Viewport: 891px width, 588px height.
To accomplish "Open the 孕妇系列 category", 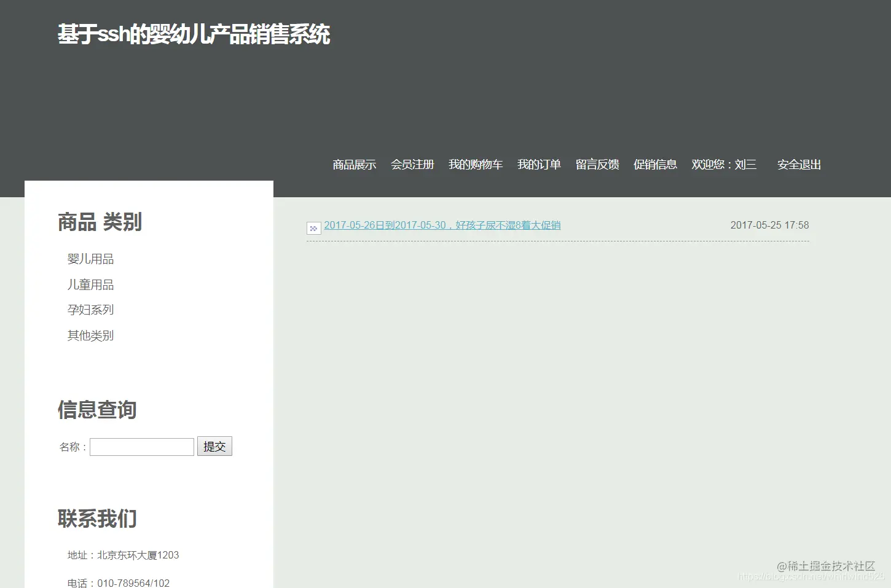I will tap(90, 310).
